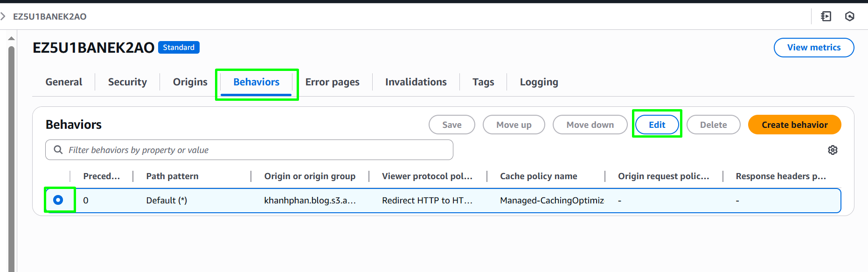The width and height of the screenshot is (868, 272).
Task: Open table preferences gear icon
Action: (833, 150)
